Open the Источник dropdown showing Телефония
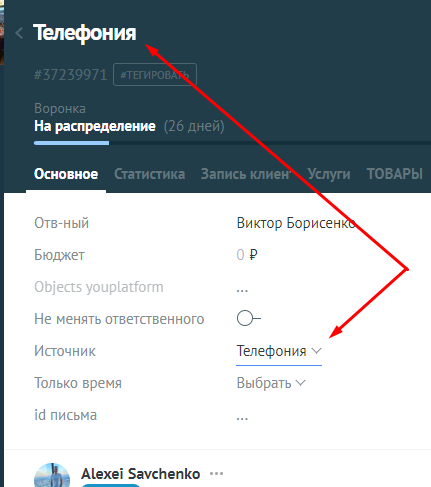The height and width of the screenshot is (487, 431). 279,351
